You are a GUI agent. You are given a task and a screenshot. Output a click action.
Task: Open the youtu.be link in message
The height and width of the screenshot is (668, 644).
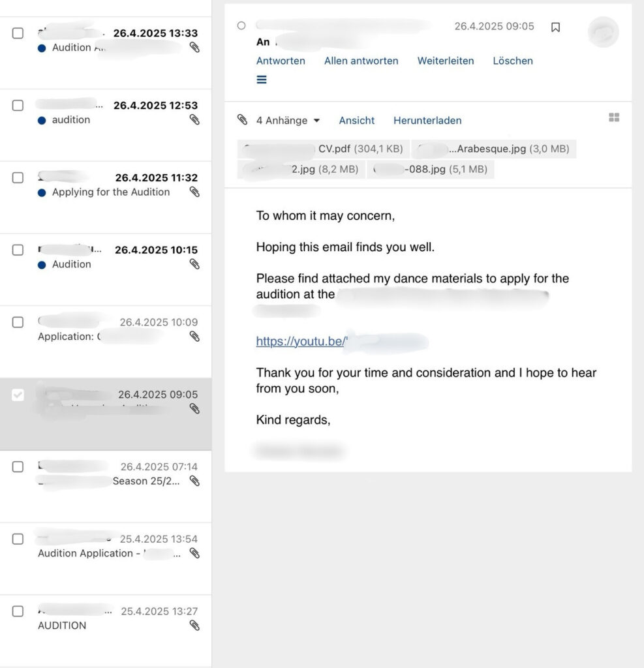(301, 341)
